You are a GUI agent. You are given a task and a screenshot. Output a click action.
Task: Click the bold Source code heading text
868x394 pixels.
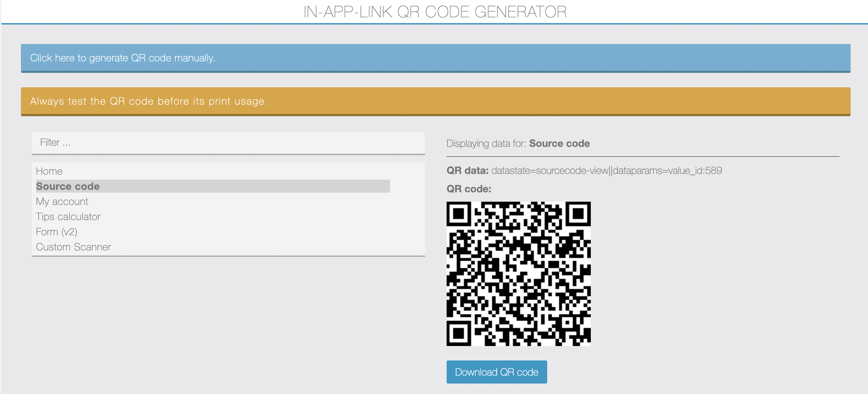(x=559, y=144)
